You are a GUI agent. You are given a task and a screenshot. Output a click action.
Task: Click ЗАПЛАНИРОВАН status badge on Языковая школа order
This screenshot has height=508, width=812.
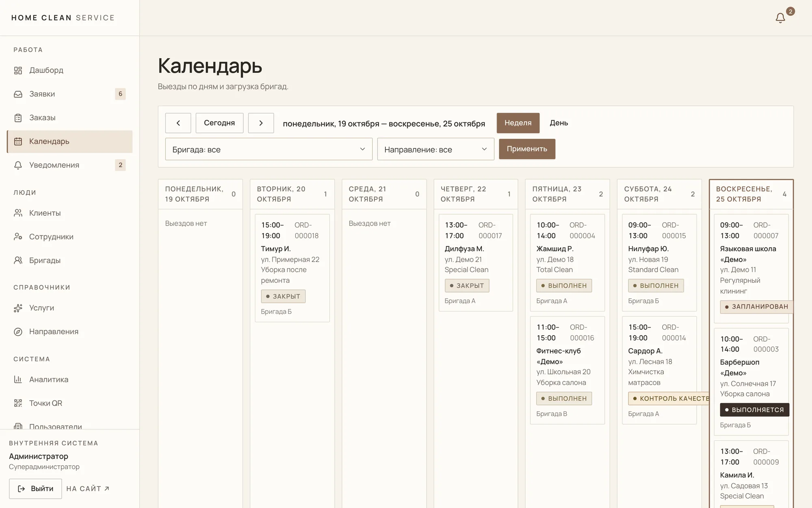pos(757,307)
